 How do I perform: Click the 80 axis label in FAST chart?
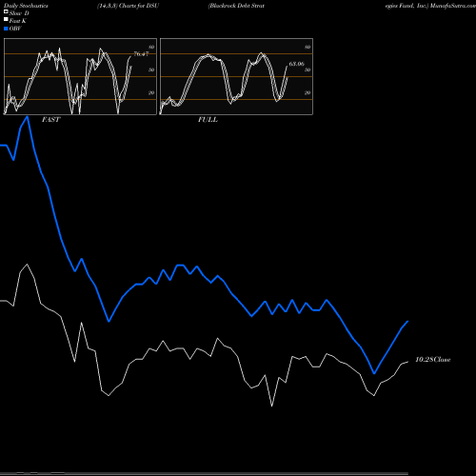click(x=151, y=47)
